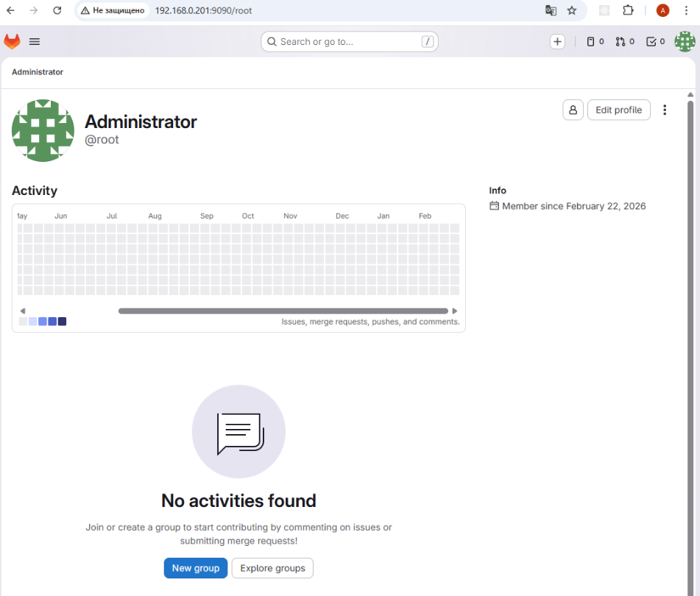Open the translate page icon
This screenshot has height=596, width=700.
[551, 10]
